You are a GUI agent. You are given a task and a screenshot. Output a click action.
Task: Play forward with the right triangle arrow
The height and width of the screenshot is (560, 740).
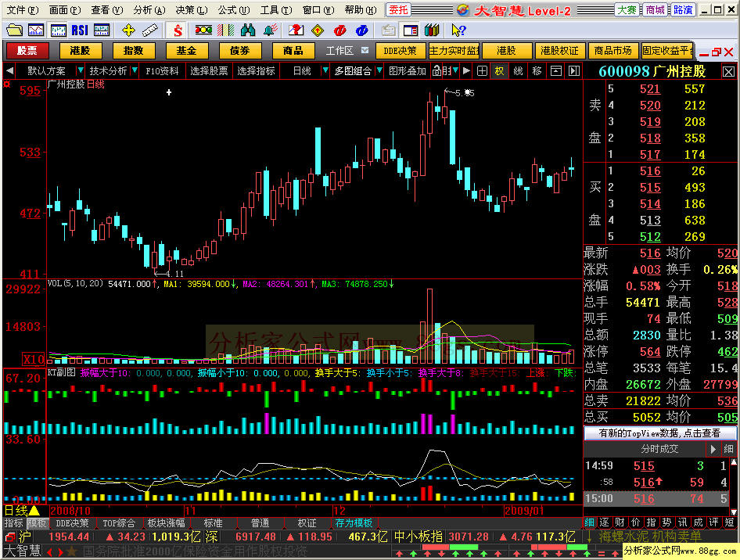pos(466,71)
